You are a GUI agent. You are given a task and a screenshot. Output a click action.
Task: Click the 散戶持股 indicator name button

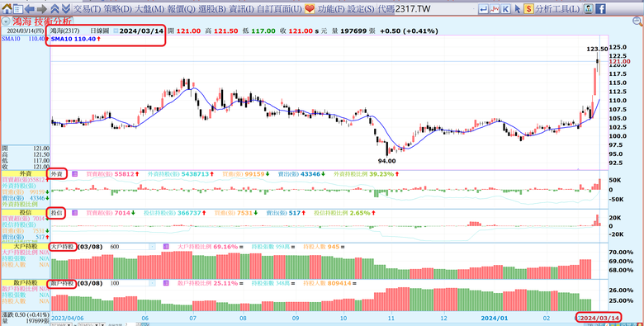tap(62, 283)
